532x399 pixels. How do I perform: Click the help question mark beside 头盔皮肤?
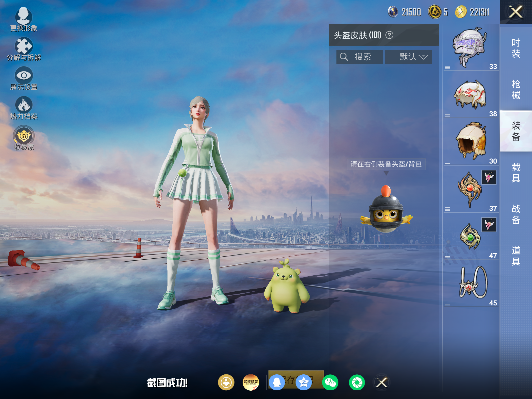389,35
